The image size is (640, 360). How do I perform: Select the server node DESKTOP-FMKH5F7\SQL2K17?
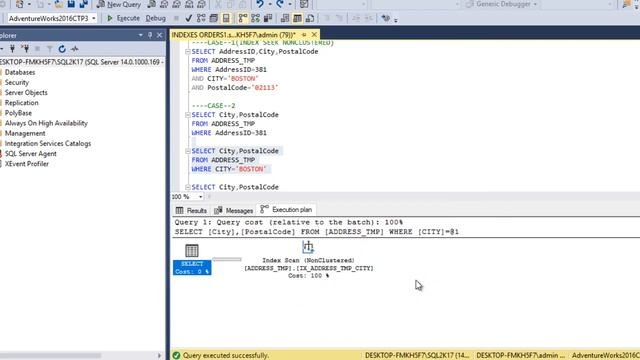[x=82, y=62]
